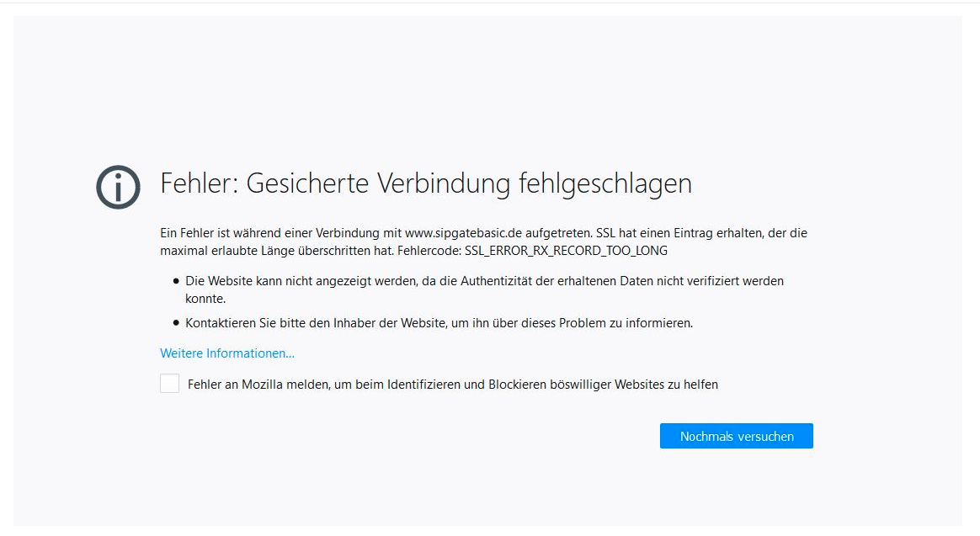Click the heading "Gesicherte Verbindung fehlgeschlagen"
The height and width of the screenshot is (536, 980).
click(426, 183)
